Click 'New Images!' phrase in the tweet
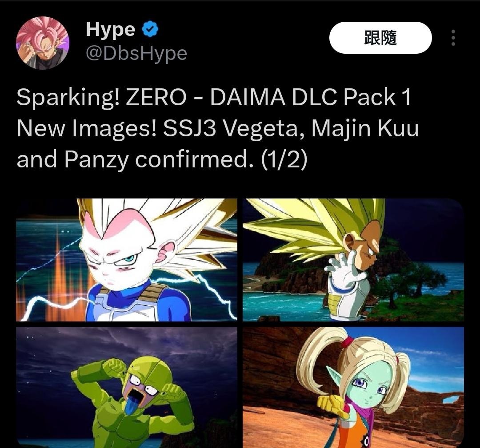The image size is (480, 448). point(87,129)
